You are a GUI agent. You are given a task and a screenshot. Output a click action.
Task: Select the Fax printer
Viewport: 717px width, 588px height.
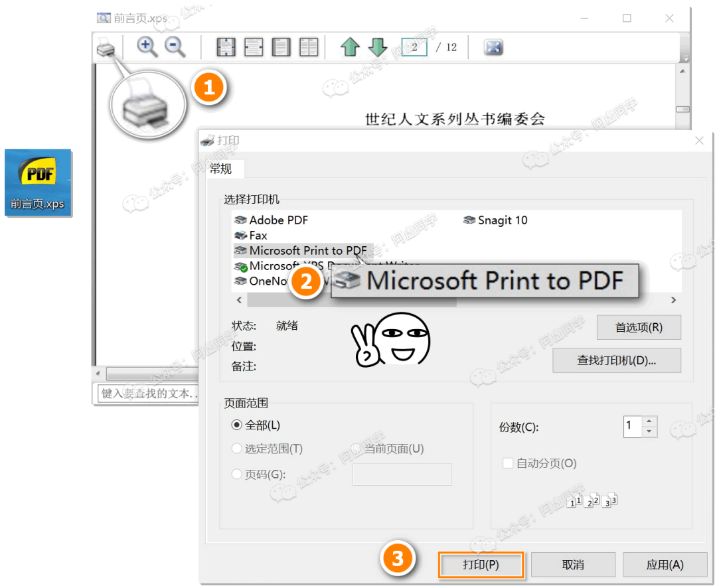click(x=250, y=236)
